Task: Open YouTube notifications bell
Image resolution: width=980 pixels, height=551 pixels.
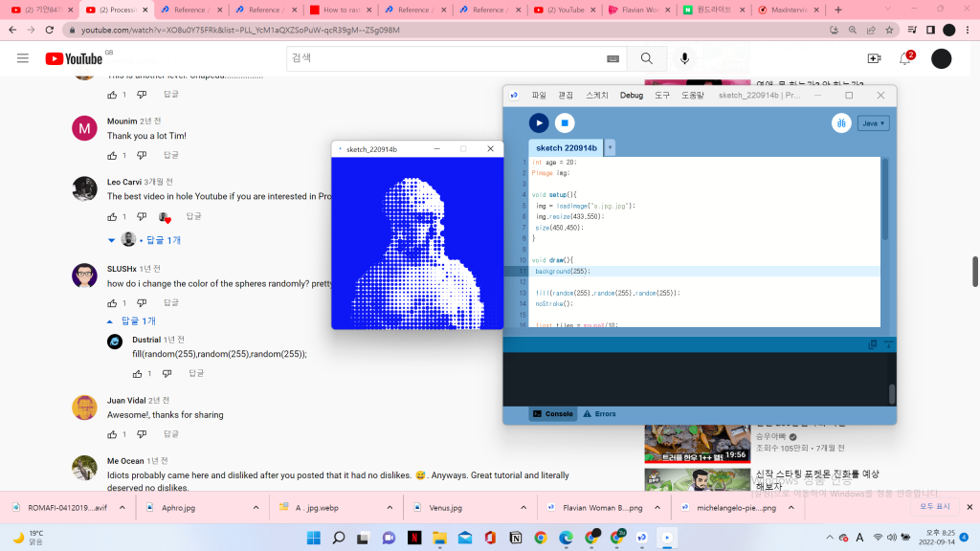Action: point(905,58)
